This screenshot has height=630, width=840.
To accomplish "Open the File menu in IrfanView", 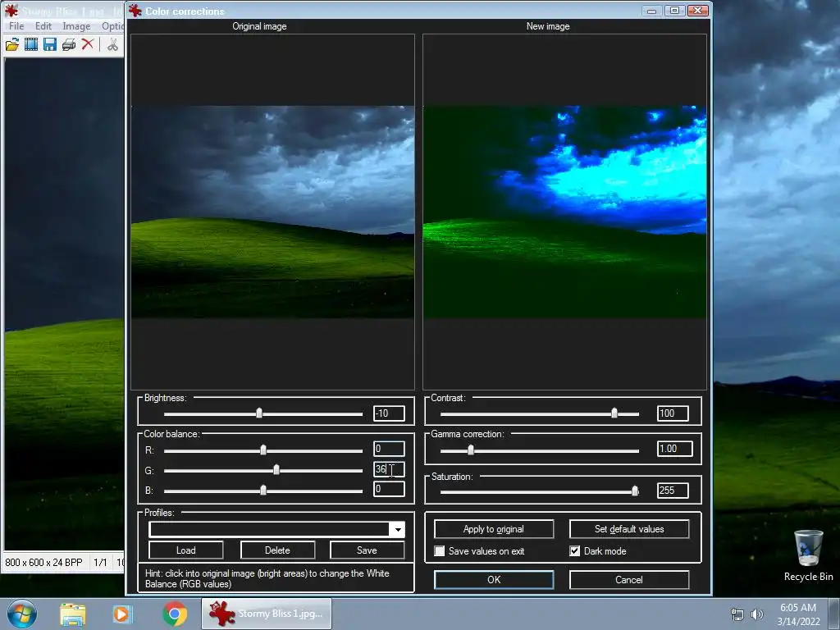I will (16, 25).
